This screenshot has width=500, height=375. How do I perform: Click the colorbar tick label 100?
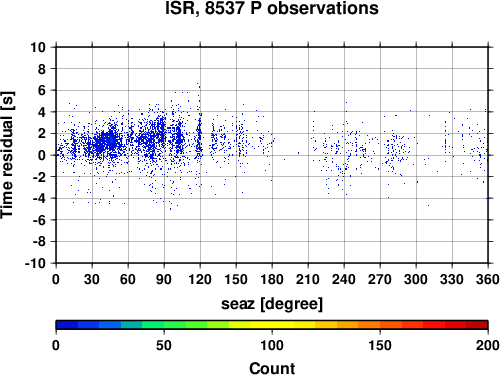pyautogui.click(x=272, y=345)
